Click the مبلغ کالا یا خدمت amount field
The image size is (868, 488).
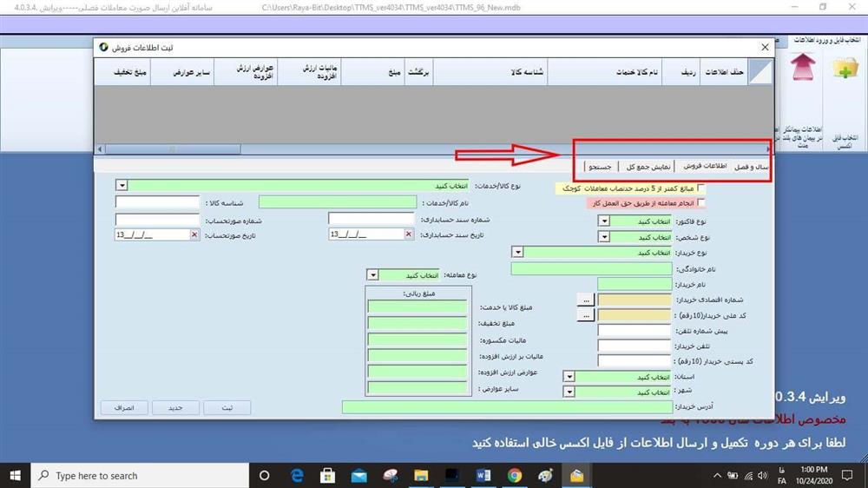(418, 307)
